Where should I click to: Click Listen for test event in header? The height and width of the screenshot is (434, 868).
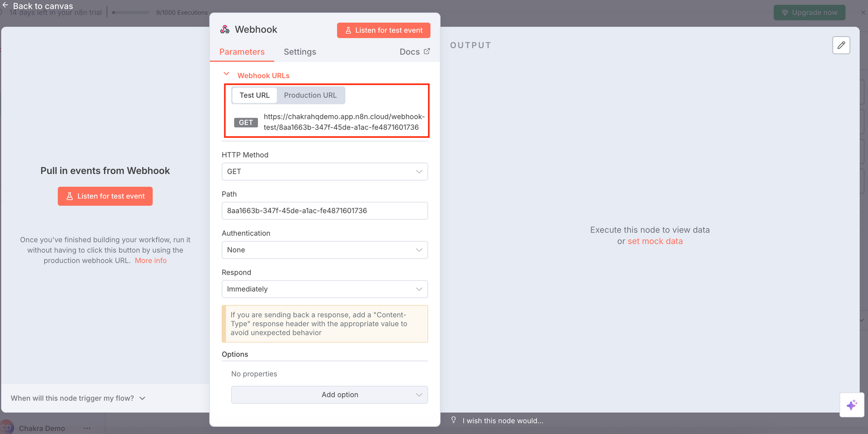[x=384, y=30]
